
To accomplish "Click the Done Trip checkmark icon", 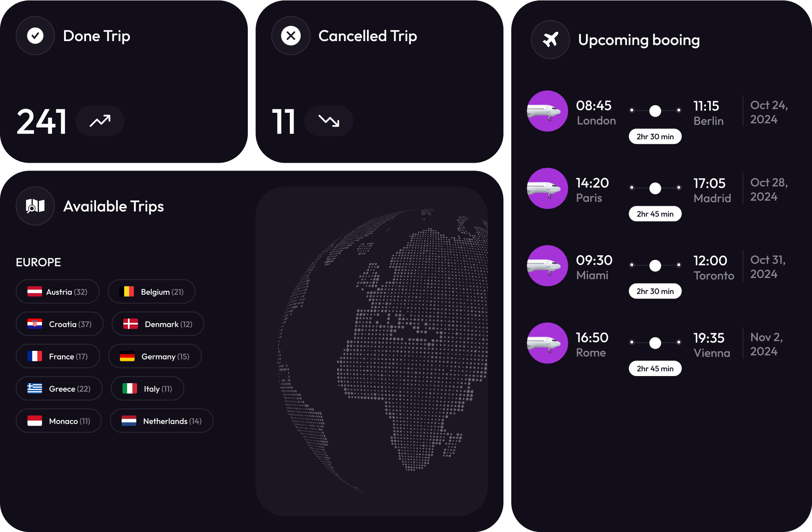I will (x=35, y=36).
